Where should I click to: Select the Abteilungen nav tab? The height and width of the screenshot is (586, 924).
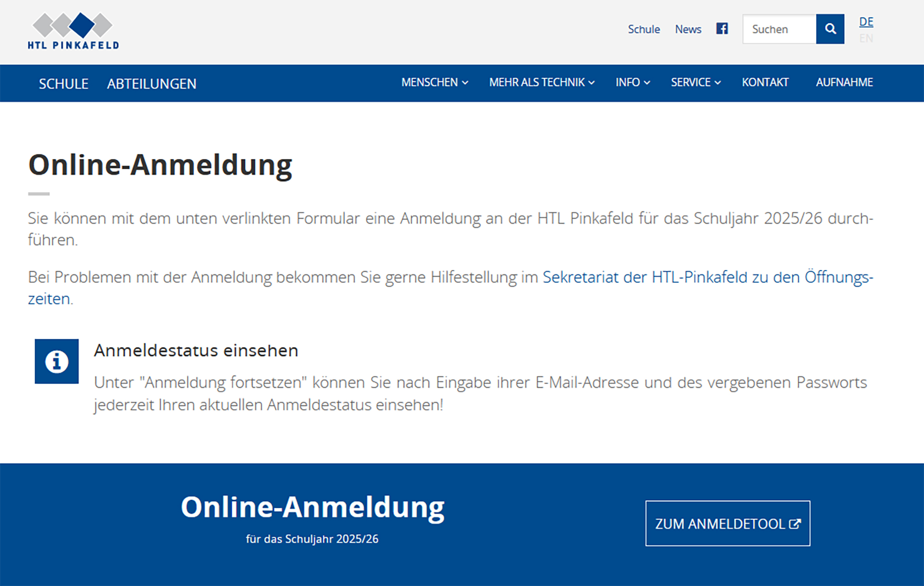[152, 84]
